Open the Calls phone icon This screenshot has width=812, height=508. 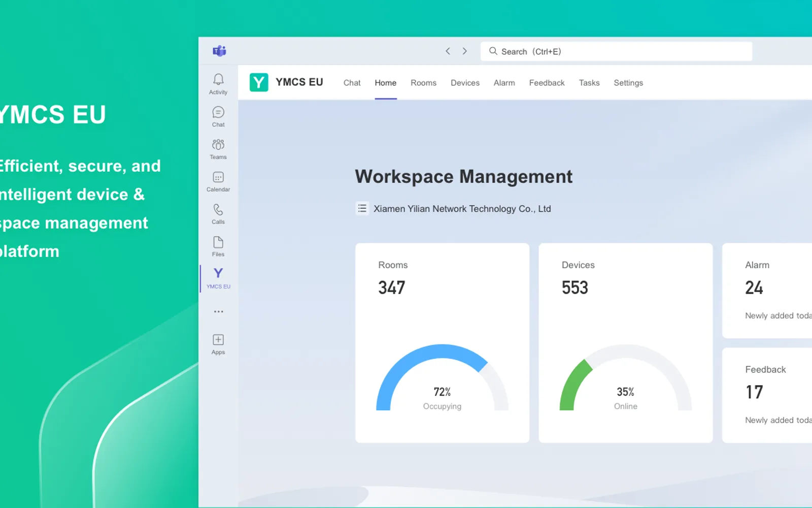pyautogui.click(x=218, y=214)
